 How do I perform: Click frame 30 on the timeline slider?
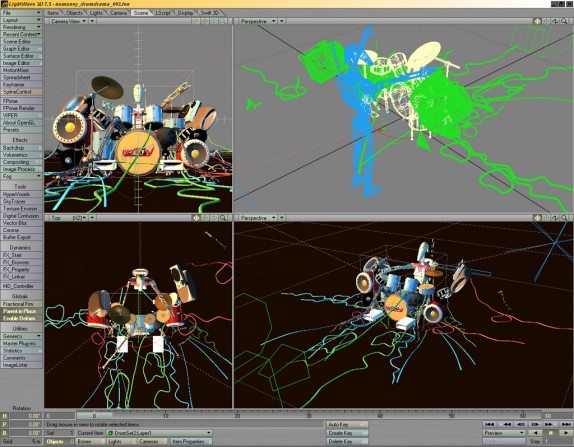[x=309, y=416]
